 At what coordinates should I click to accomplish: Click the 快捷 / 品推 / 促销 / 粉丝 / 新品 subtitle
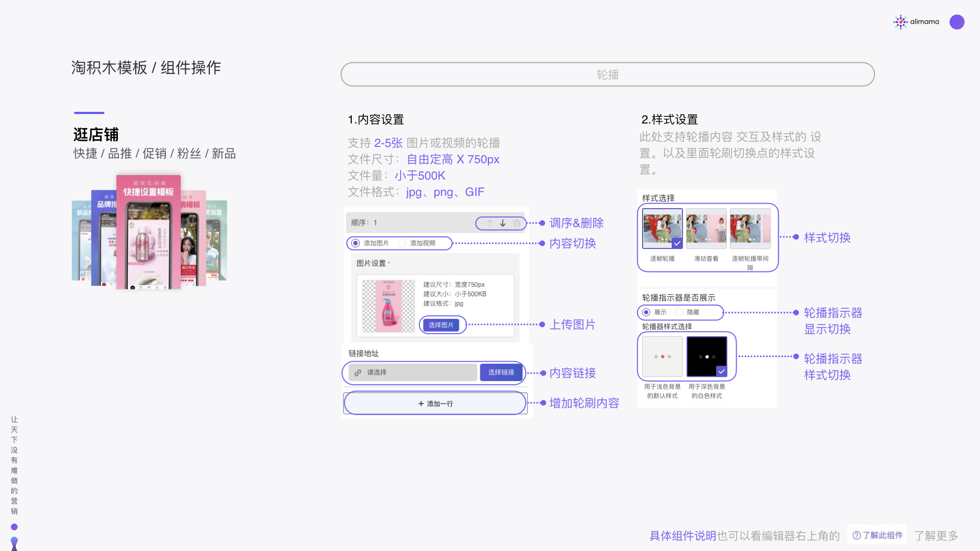155,154
